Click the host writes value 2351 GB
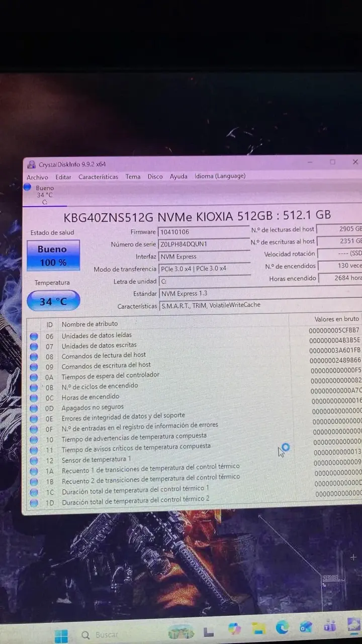 click(x=339, y=241)
